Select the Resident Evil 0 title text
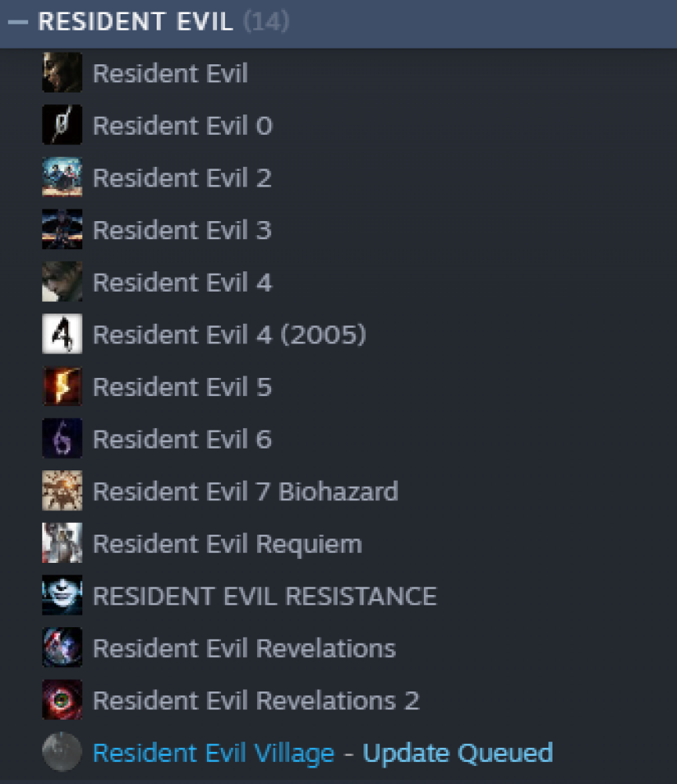The width and height of the screenshot is (677, 784). [x=183, y=125]
